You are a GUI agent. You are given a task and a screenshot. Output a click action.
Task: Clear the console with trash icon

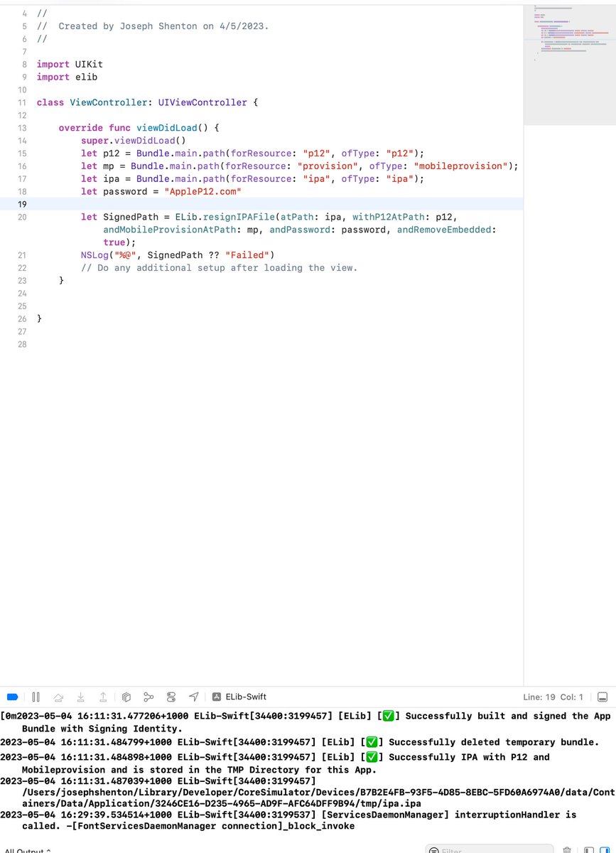[567, 849]
